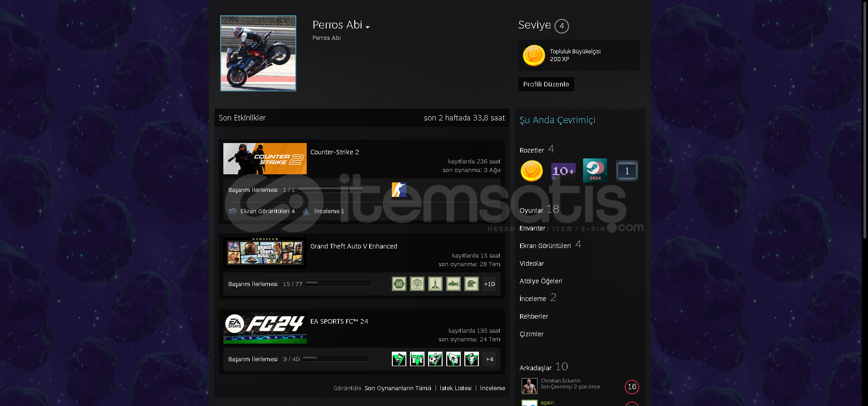Image resolution: width=868 pixels, height=406 pixels.
Task: Click the Counter-Strike 2 achievement progress bar
Action: pos(331,190)
